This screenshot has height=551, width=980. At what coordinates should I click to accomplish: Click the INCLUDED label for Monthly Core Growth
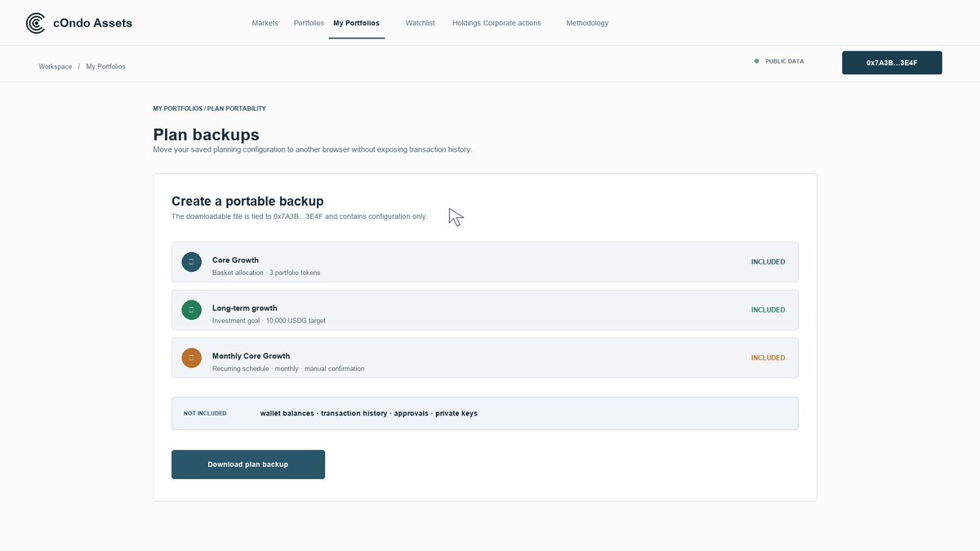click(768, 358)
